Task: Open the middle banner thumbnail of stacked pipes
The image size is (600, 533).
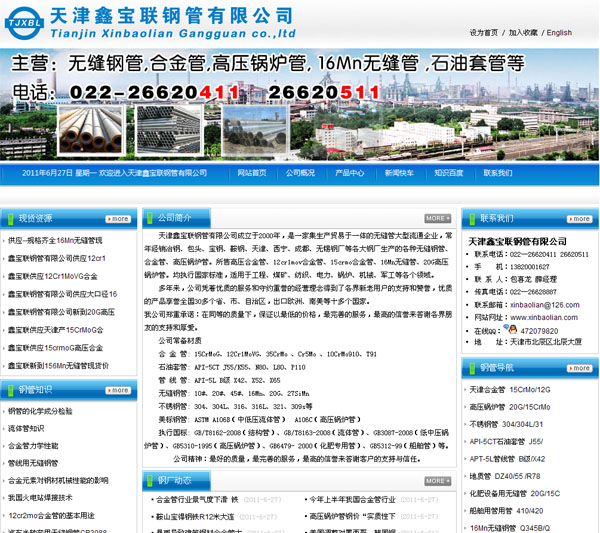Action: pyautogui.click(x=168, y=130)
